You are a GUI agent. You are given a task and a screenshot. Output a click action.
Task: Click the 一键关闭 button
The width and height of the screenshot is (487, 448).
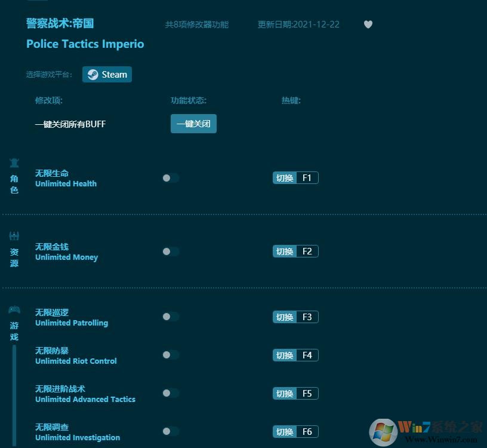click(x=193, y=124)
